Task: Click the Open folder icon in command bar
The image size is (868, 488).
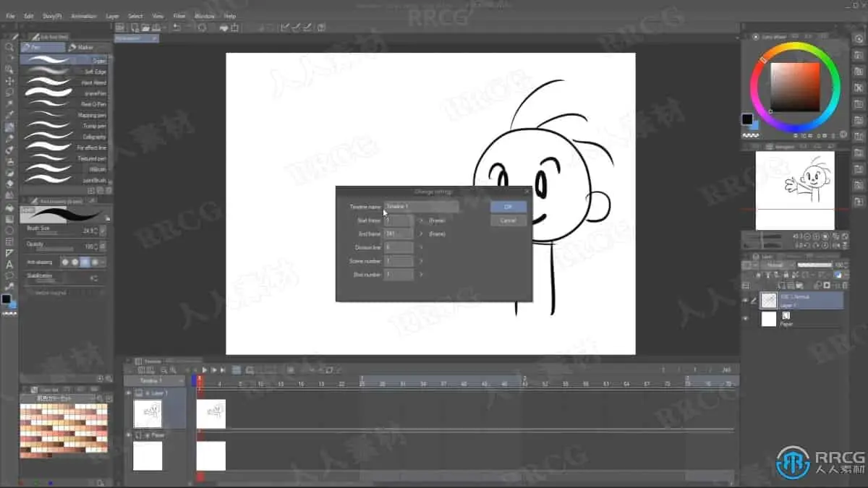Action: click(x=145, y=27)
